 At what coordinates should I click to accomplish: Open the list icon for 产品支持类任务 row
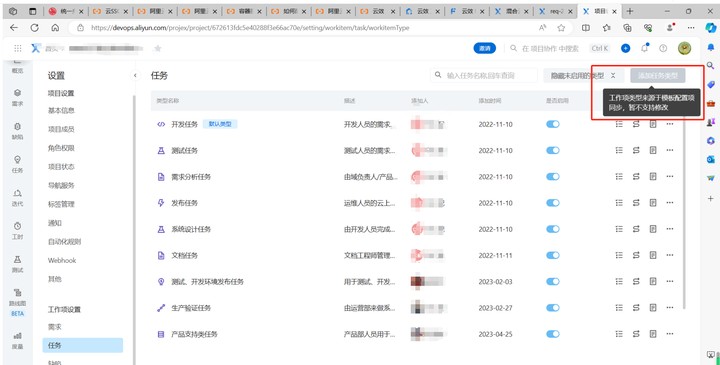tap(619, 334)
